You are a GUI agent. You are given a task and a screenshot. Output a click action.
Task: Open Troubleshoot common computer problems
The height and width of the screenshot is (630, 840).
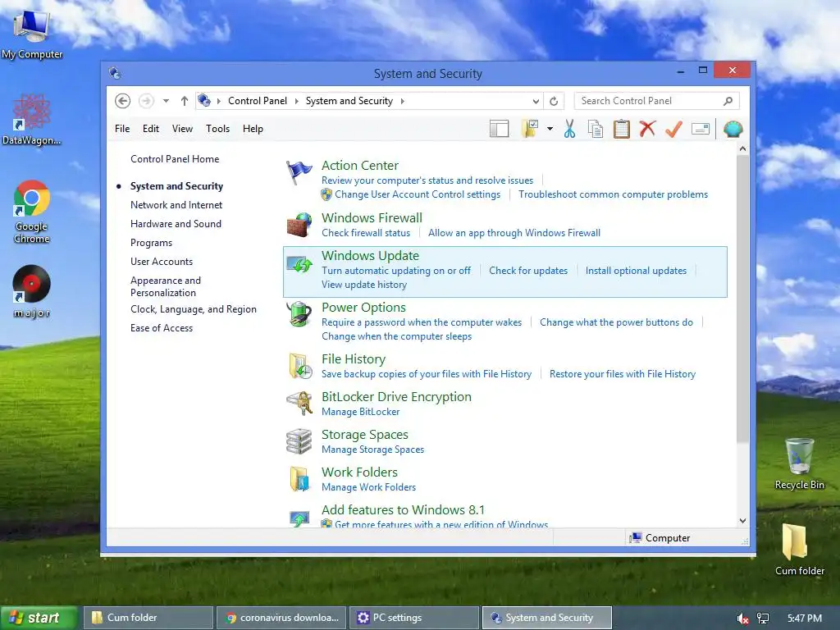coord(613,194)
